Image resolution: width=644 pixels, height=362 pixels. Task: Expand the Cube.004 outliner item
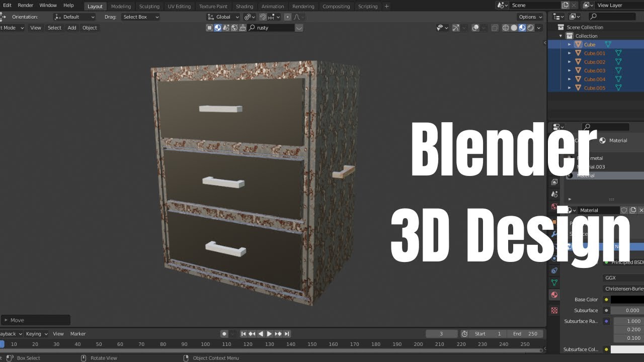(x=570, y=79)
